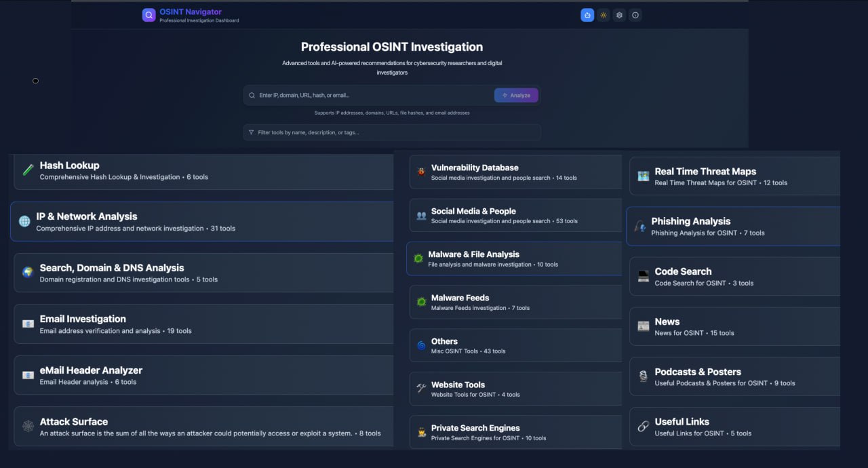Click the Attack Surface spider web icon
868x468 pixels.
pos(28,427)
